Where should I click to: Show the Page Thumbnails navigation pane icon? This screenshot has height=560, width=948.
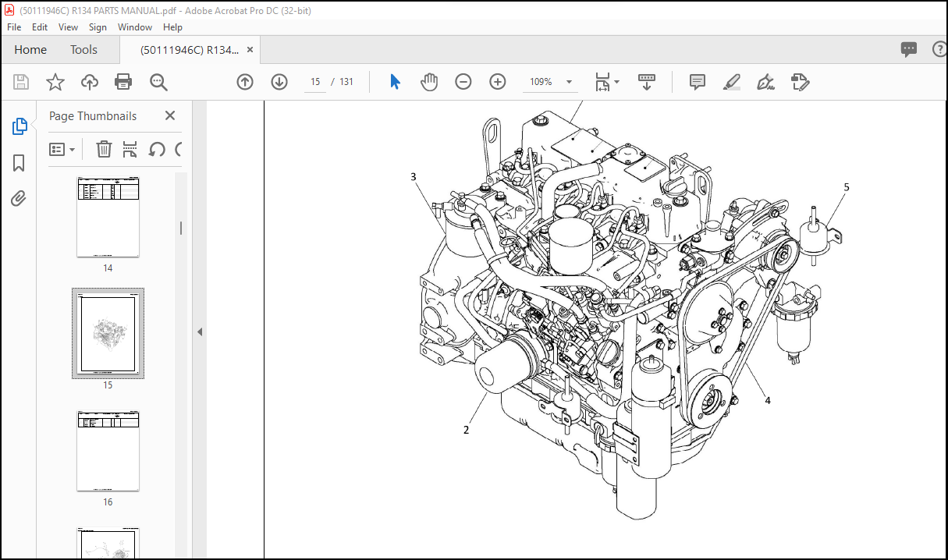pyautogui.click(x=20, y=126)
